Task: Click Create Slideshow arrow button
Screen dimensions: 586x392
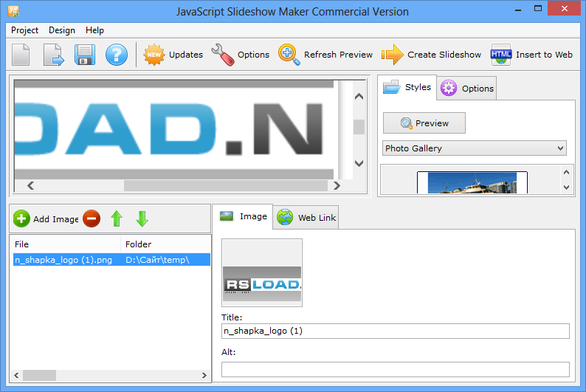Action: (431, 55)
